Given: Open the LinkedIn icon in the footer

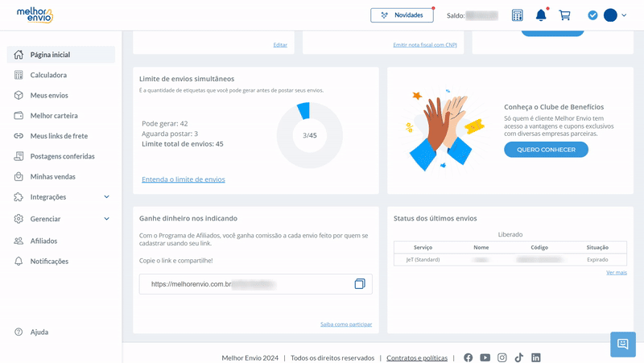Looking at the screenshot, I should (535, 357).
